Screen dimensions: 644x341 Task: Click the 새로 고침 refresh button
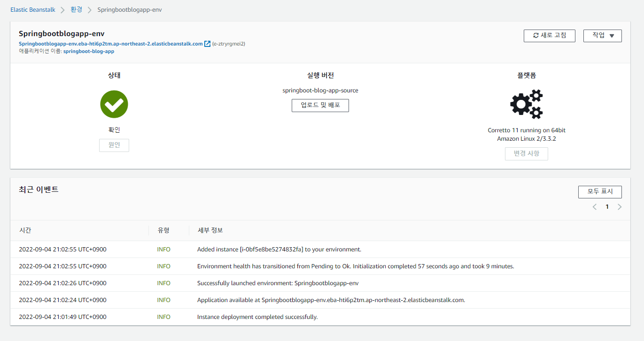[x=550, y=36]
